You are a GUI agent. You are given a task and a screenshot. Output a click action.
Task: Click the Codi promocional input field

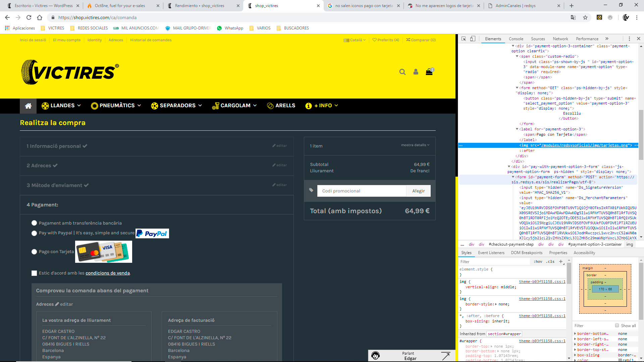[361, 191]
